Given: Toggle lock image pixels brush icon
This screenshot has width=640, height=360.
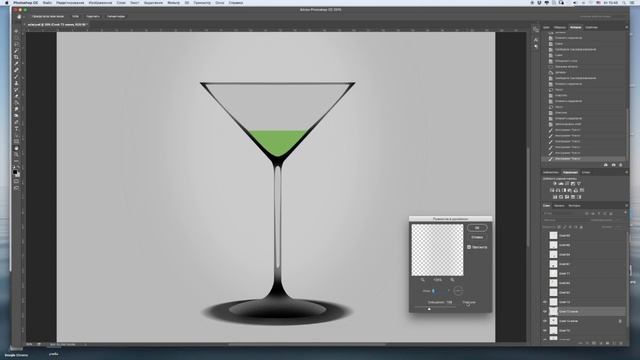Looking at the screenshot, I should pos(565,227).
